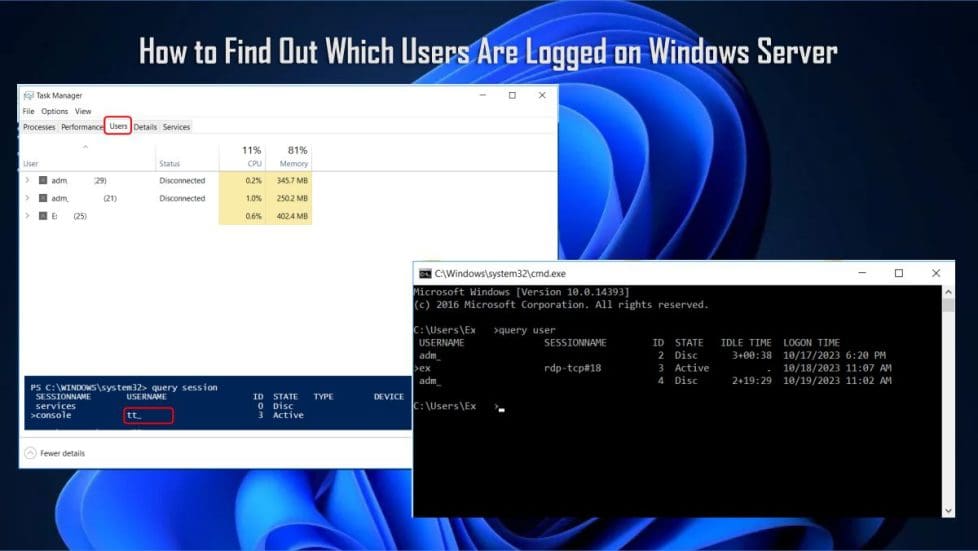Sort by the Memory column header
The height and width of the screenshot is (551, 978).
pyautogui.click(x=294, y=163)
